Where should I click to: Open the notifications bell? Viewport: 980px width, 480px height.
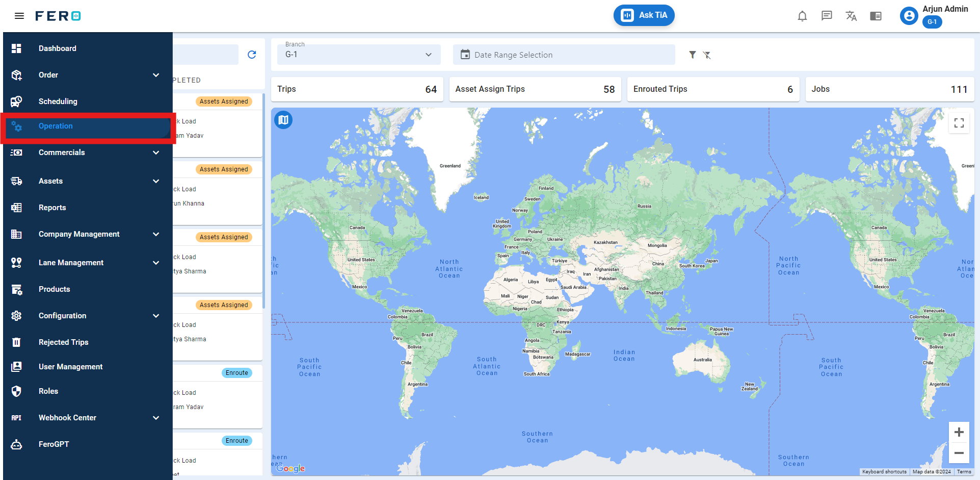(802, 16)
